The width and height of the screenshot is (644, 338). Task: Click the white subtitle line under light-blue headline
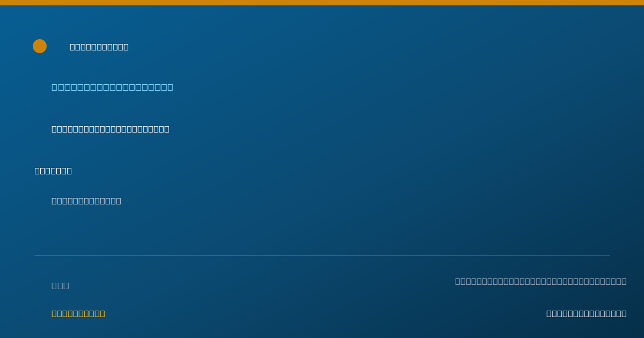pyautogui.click(x=111, y=129)
